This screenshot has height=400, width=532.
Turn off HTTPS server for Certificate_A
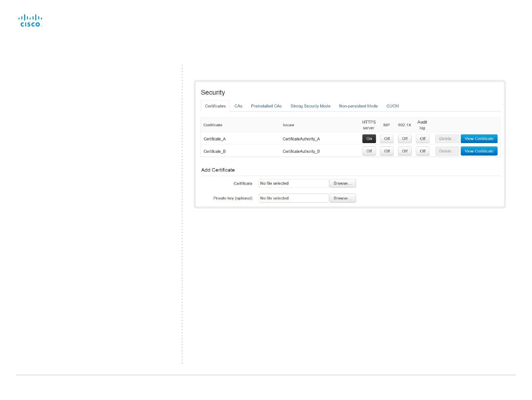(369, 139)
